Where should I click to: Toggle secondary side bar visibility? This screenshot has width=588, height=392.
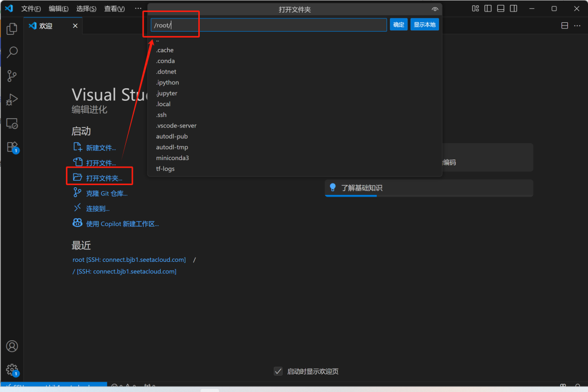[x=513, y=8]
